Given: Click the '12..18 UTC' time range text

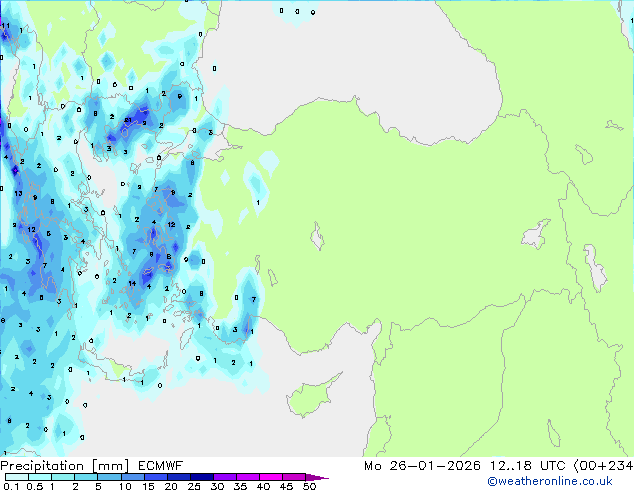Looking at the screenshot, I should point(527,466).
